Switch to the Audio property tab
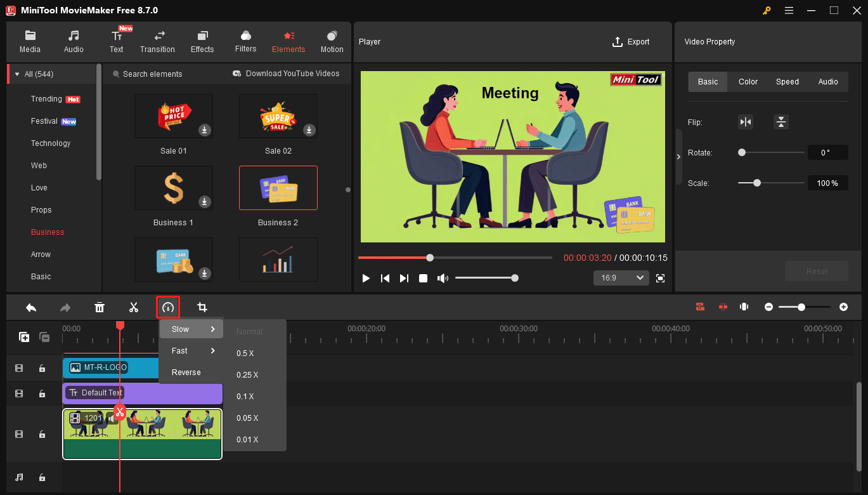This screenshot has height=495, width=868. pyautogui.click(x=828, y=82)
